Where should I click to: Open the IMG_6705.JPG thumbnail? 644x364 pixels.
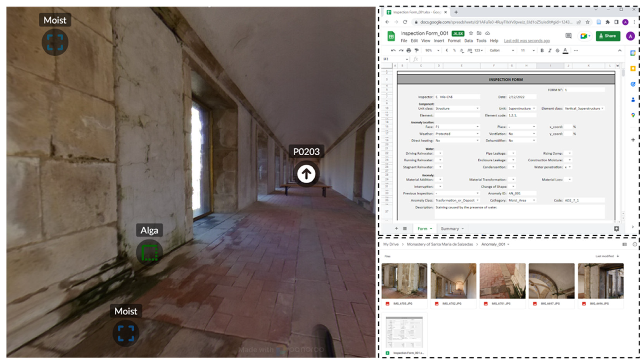[404, 281]
